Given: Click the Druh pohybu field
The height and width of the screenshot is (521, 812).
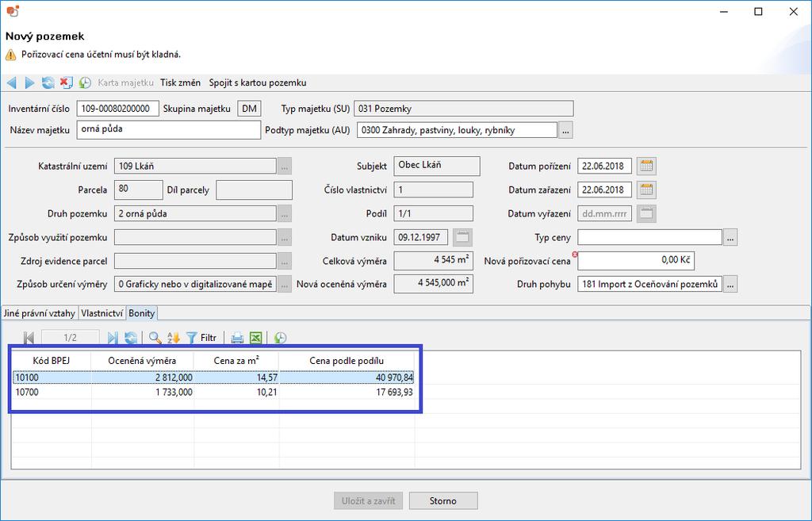Looking at the screenshot, I should (650, 285).
